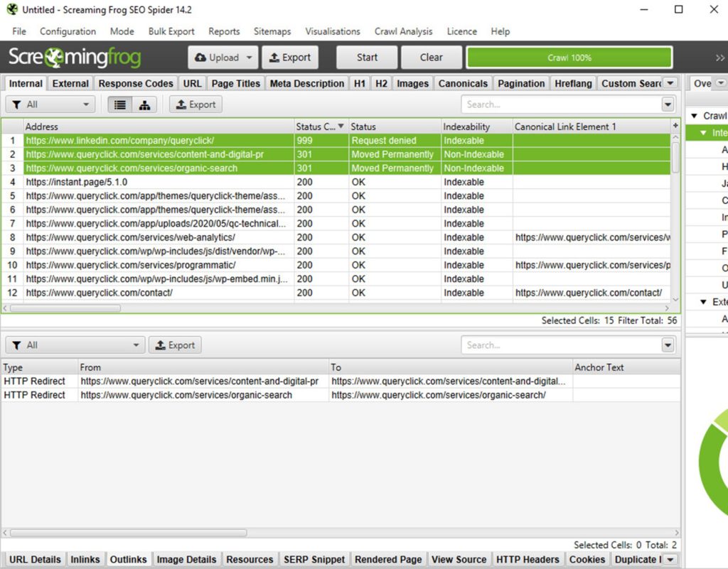Switch to the H1 tab
The width and height of the screenshot is (728, 569).
click(359, 84)
